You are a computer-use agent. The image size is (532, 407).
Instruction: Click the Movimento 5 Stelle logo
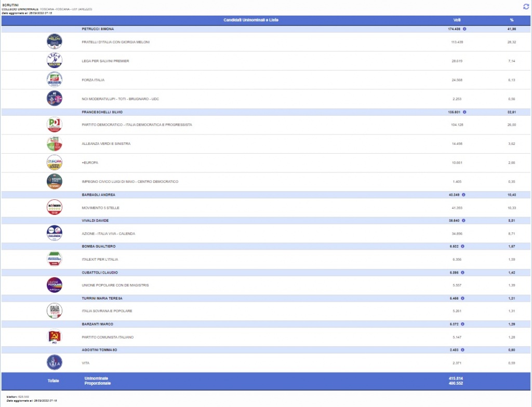[55, 208]
